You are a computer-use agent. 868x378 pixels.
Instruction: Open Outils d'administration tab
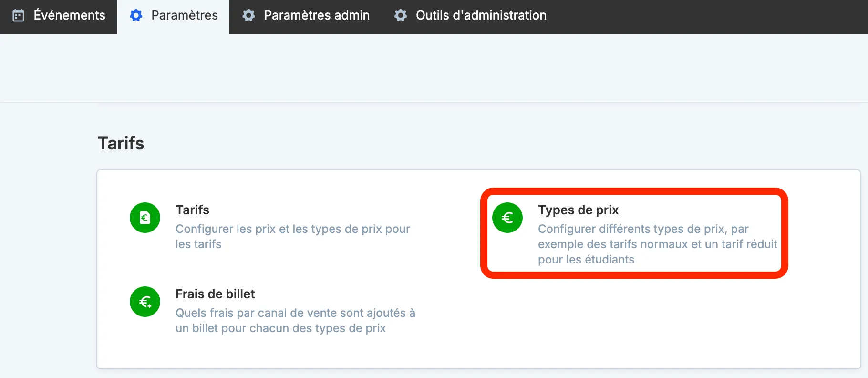[x=470, y=16]
